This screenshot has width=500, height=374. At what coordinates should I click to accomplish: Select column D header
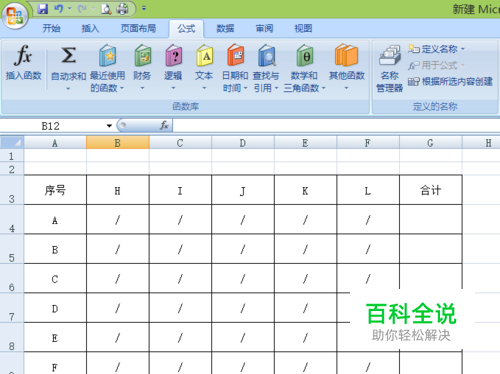coord(243,143)
